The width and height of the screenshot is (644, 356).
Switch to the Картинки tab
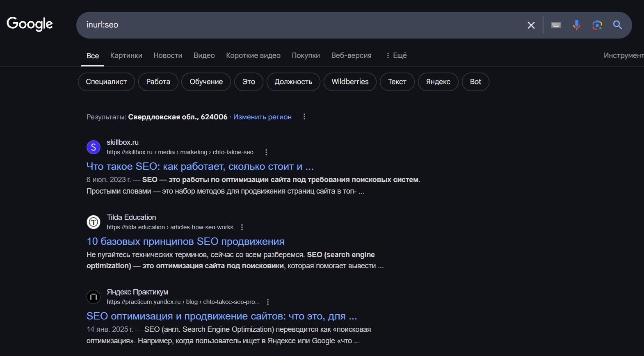point(126,55)
